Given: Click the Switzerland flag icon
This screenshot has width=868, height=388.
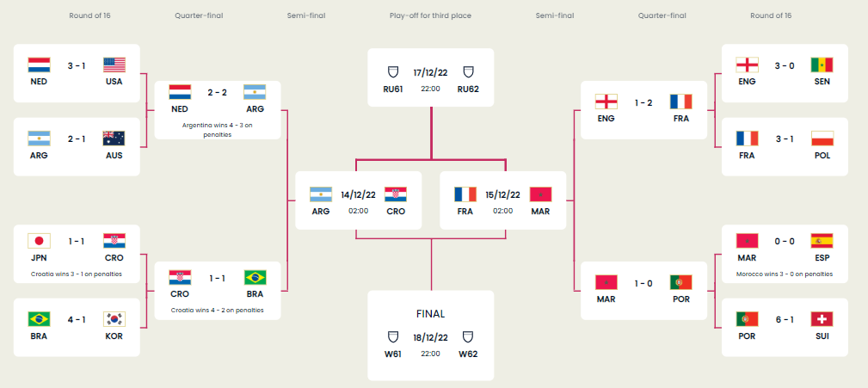Looking at the screenshot, I should pyautogui.click(x=822, y=319).
